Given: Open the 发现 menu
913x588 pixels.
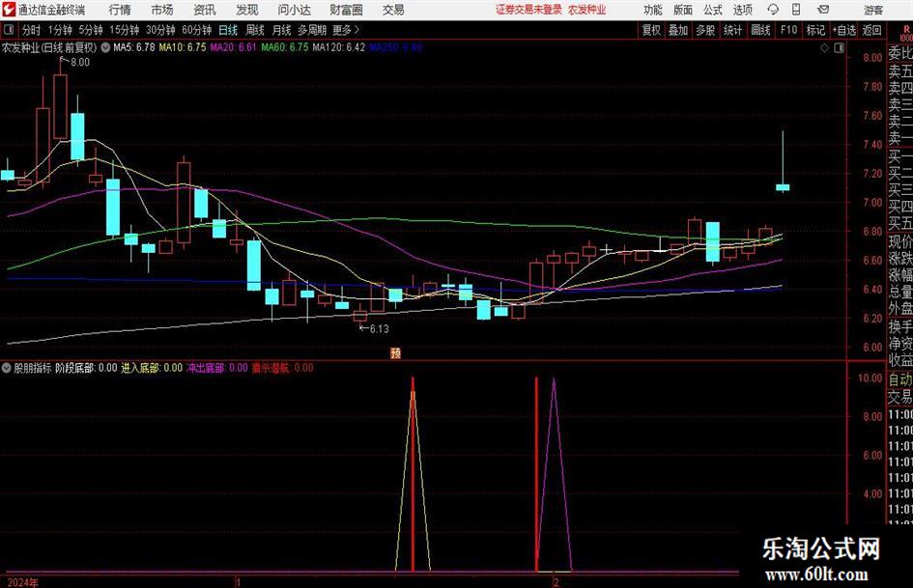Looking at the screenshot, I should click(247, 10).
